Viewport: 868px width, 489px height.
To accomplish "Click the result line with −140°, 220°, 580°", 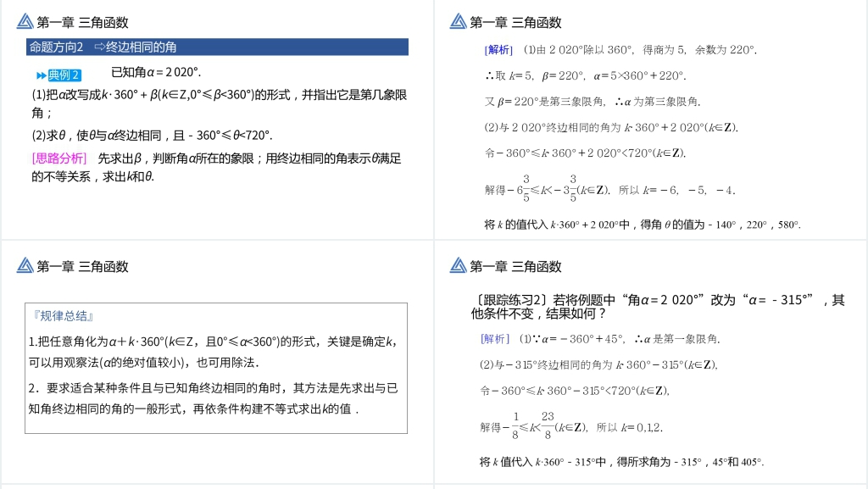I will coord(643,225).
